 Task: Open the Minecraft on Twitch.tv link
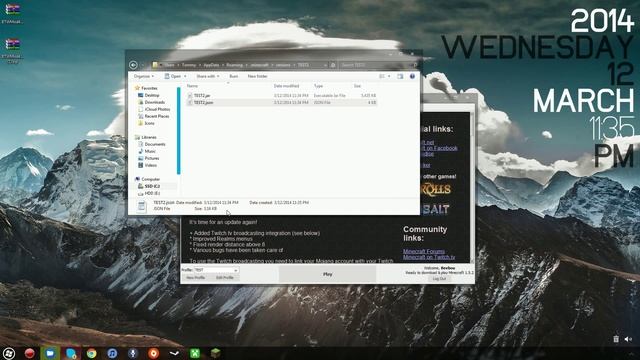pos(429,257)
